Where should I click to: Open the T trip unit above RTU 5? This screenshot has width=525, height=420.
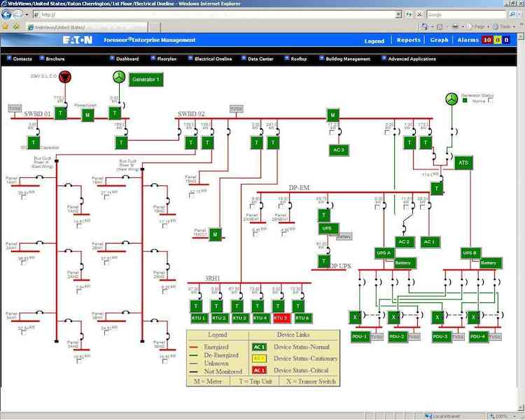point(278,306)
